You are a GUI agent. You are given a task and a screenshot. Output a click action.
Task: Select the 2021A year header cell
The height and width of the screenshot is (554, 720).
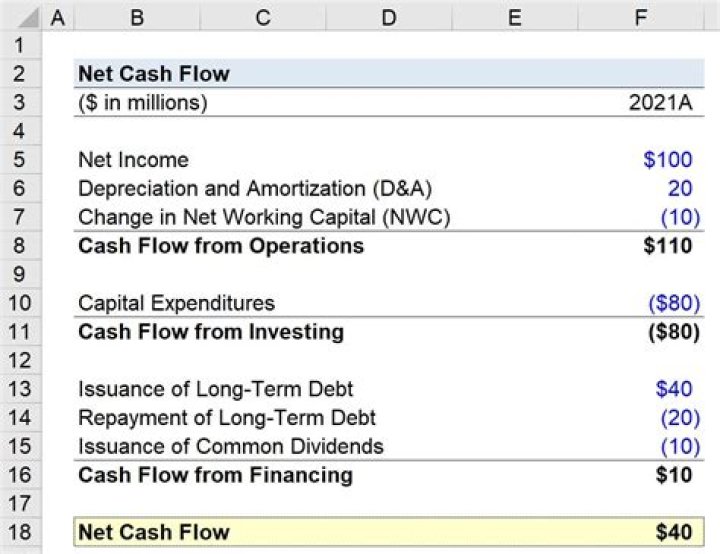click(660, 103)
